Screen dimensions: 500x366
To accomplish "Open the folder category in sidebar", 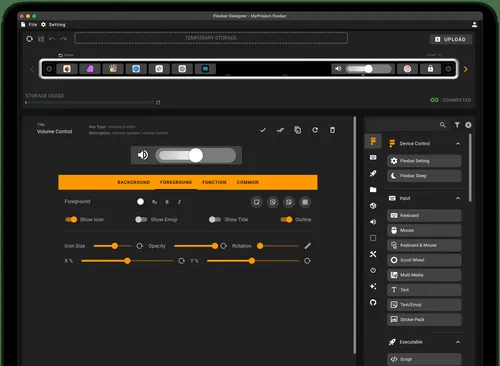I will pos(373,190).
